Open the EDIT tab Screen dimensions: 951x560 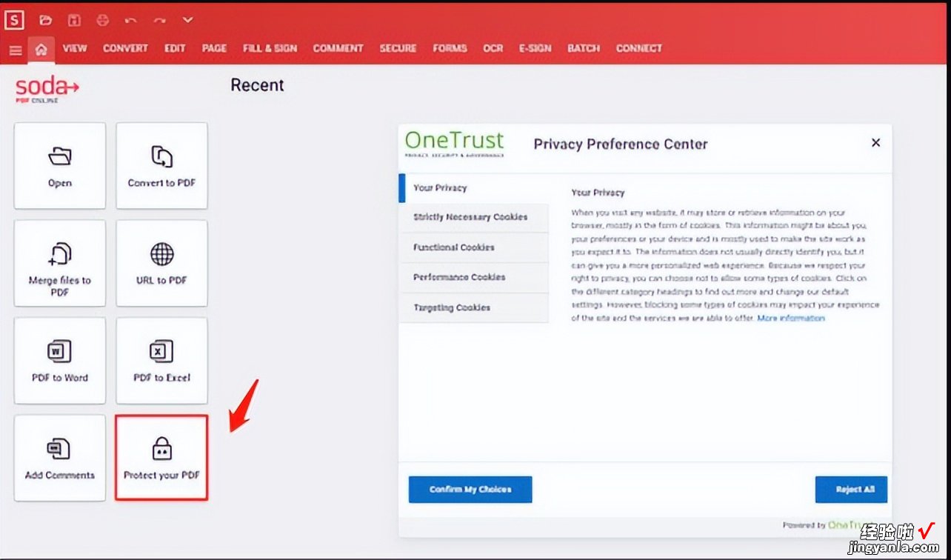[x=175, y=48]
